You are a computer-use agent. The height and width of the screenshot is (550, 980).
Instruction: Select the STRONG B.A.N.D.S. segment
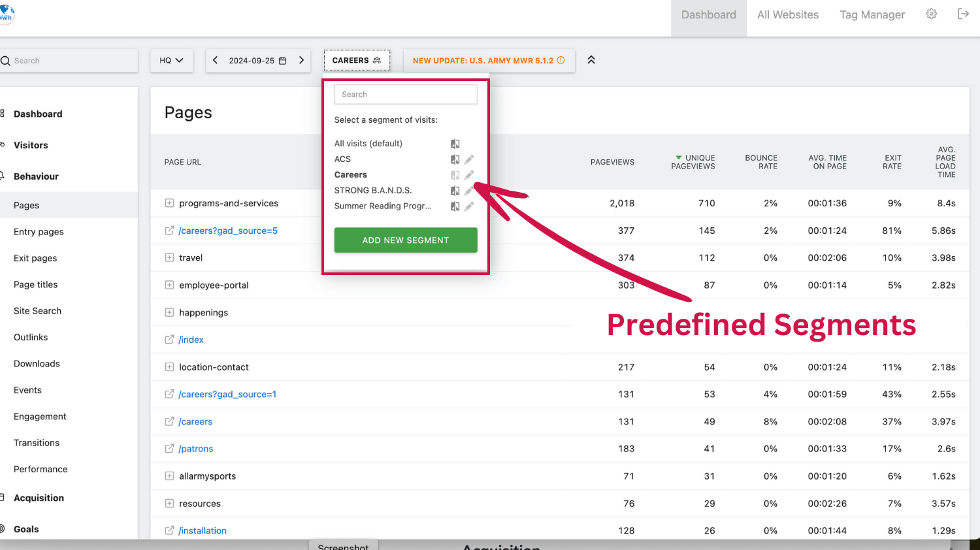[x=373, y=191]
